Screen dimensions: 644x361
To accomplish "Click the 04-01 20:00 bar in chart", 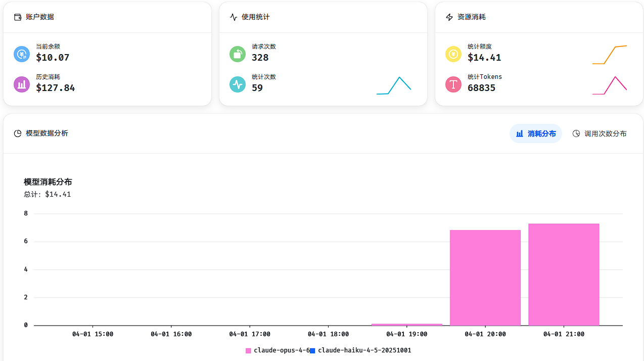I will point(485,278).
